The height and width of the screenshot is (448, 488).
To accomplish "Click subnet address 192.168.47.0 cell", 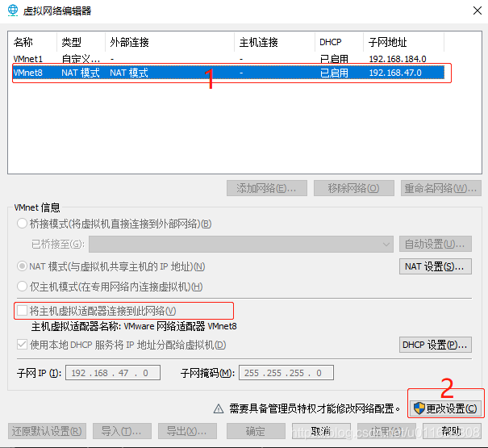I will [x=395, y=73].
